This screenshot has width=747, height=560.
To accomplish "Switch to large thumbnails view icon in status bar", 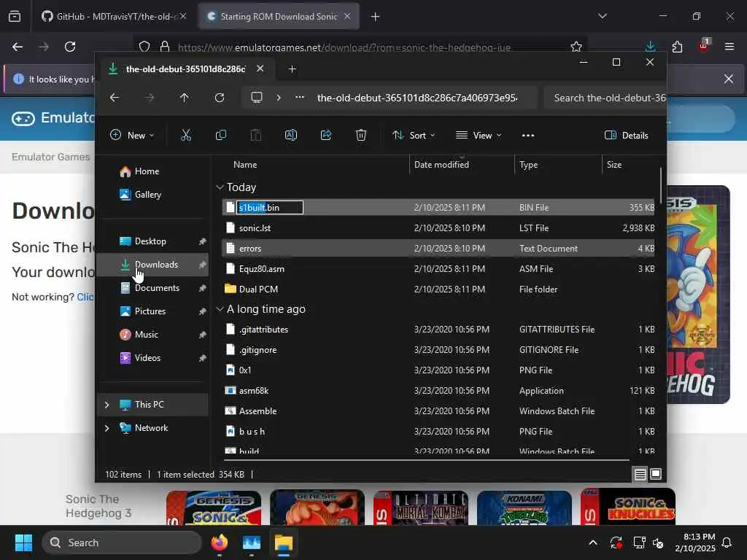I will point(656,474).
